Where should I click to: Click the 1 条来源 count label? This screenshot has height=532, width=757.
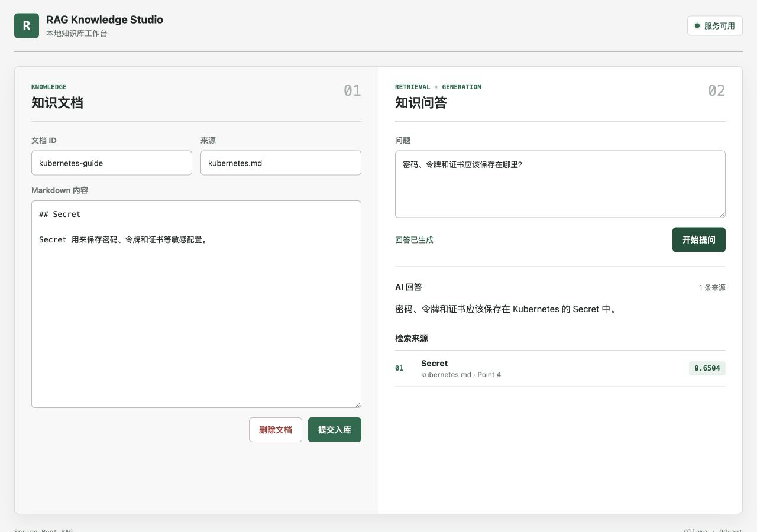(x=712, y=288)
